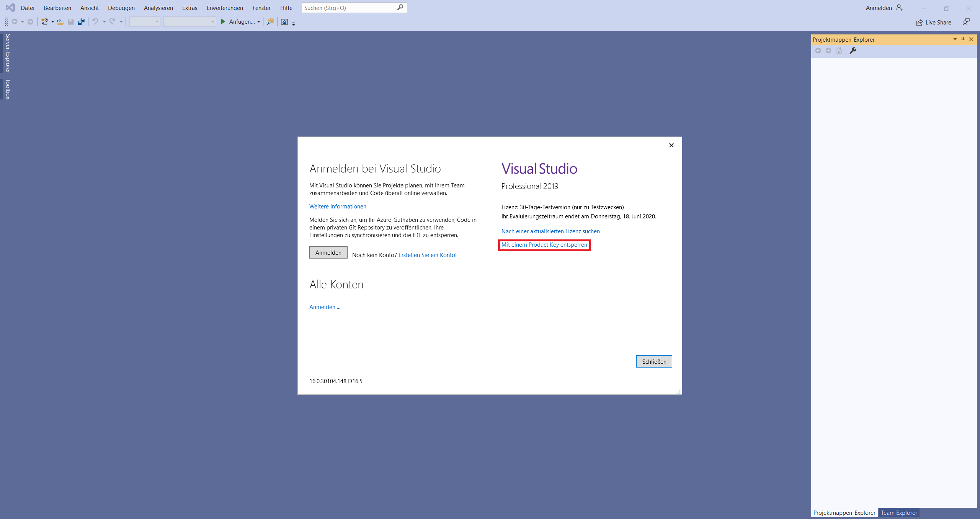Open the New Project dropdown arrow
980x519 pixels.
pos(52,22)
